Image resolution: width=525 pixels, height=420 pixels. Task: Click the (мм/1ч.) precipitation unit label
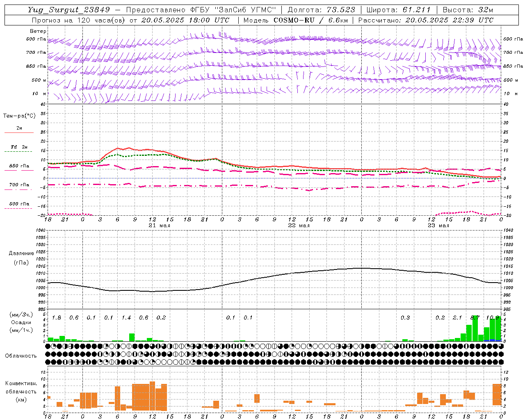pyautogui.click(x=21, y=330)
